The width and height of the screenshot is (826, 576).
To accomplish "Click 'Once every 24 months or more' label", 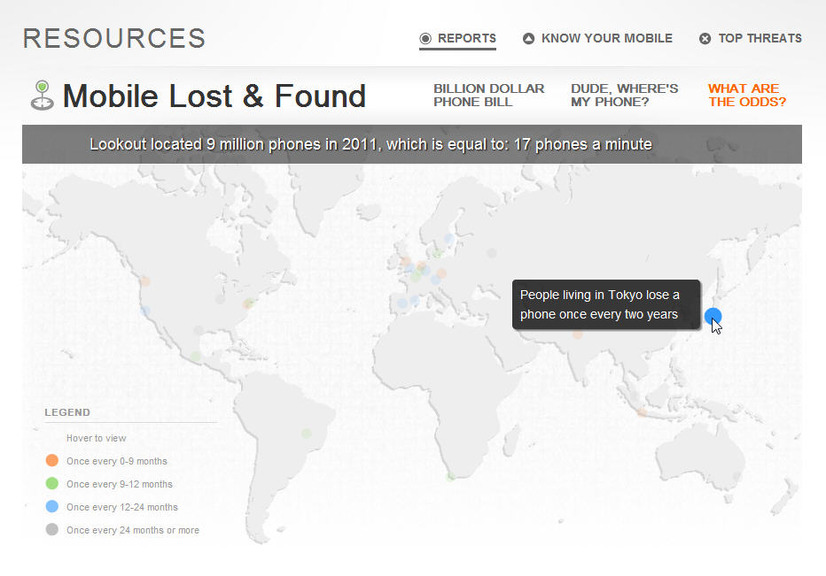I will click(133, 530).
